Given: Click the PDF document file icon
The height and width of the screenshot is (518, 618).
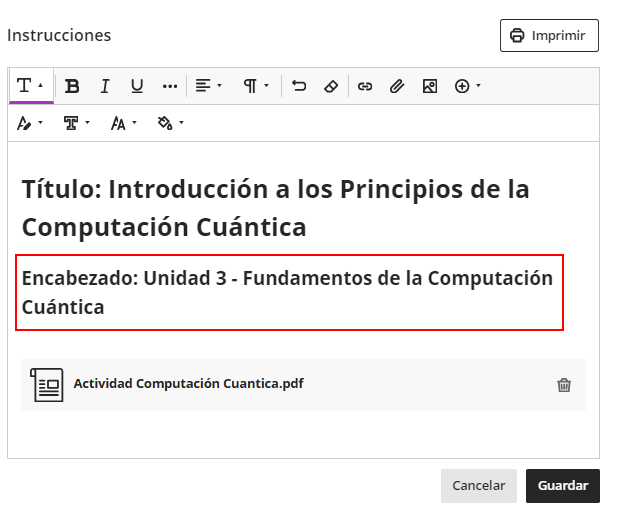Looking at the screenshot, I should tap(47, 385).
